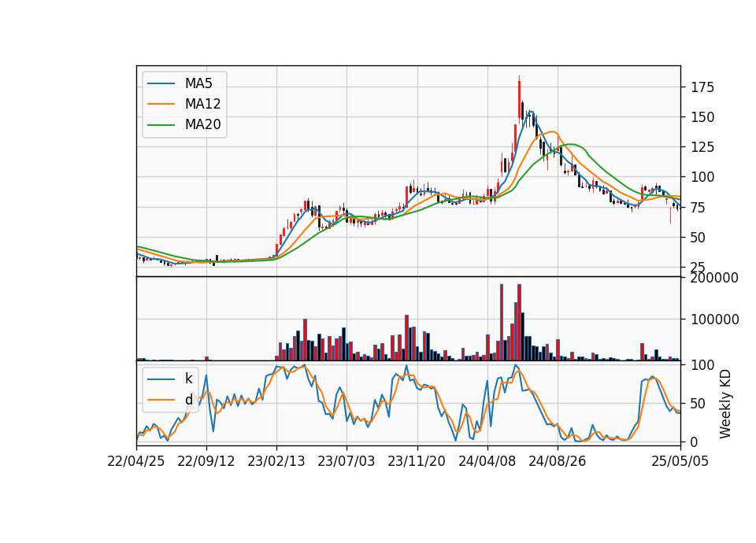Click the MA20 legend label
Screen dimensions: 756x543
pos(202,124)
